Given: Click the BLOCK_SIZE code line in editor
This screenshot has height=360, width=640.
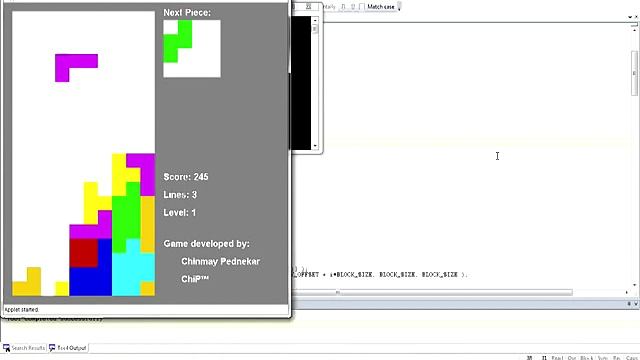Looking at the screenshot, I should pyautogui.click(x=380, y=275).
